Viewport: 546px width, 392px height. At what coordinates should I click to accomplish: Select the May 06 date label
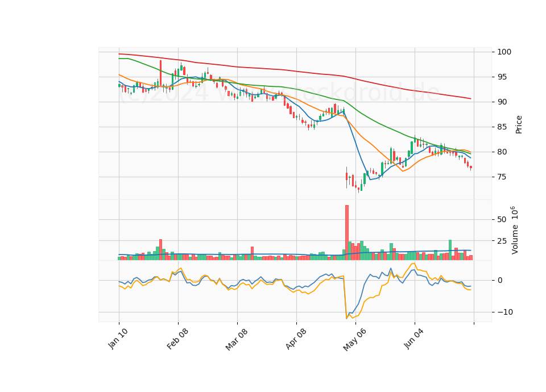tap(354, 339)
